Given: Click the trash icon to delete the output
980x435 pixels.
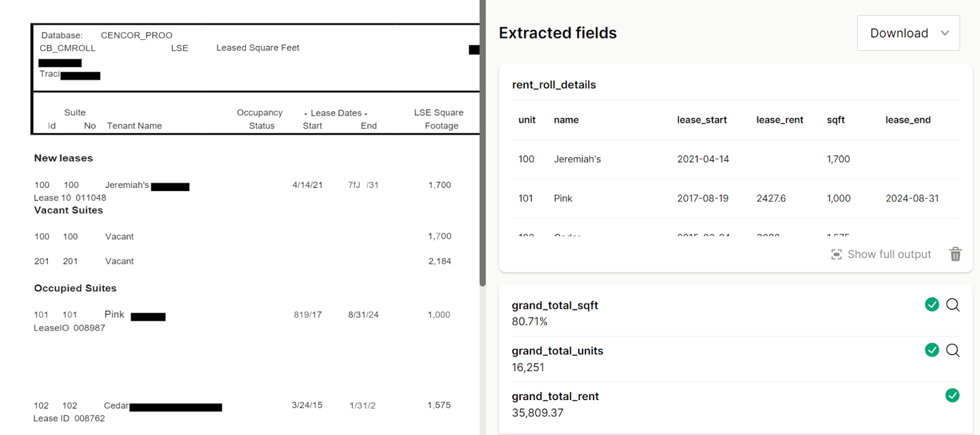Looking at the screenshot, I should [x=956, y=254].
